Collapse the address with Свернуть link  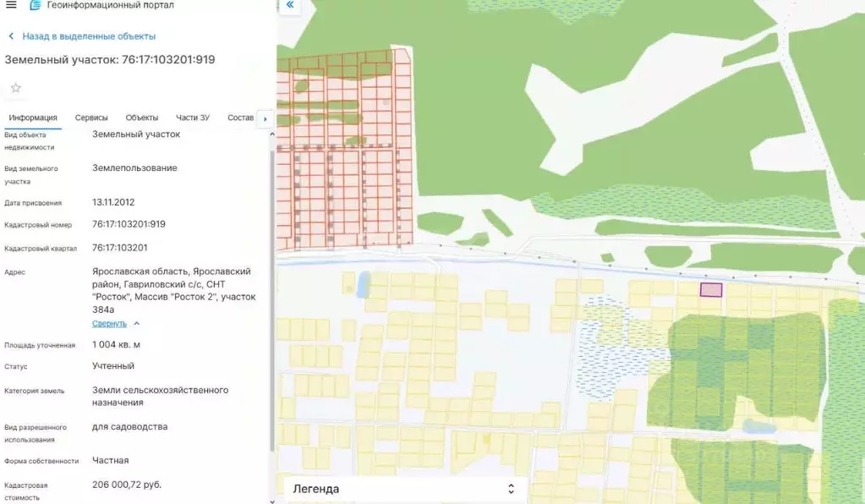click(x=109, y=323)
